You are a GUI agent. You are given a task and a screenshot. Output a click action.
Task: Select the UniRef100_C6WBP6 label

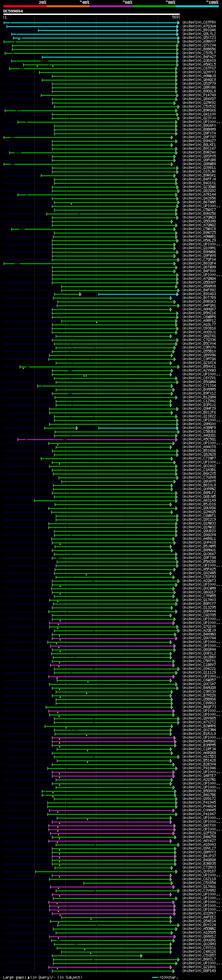[199, 316]
